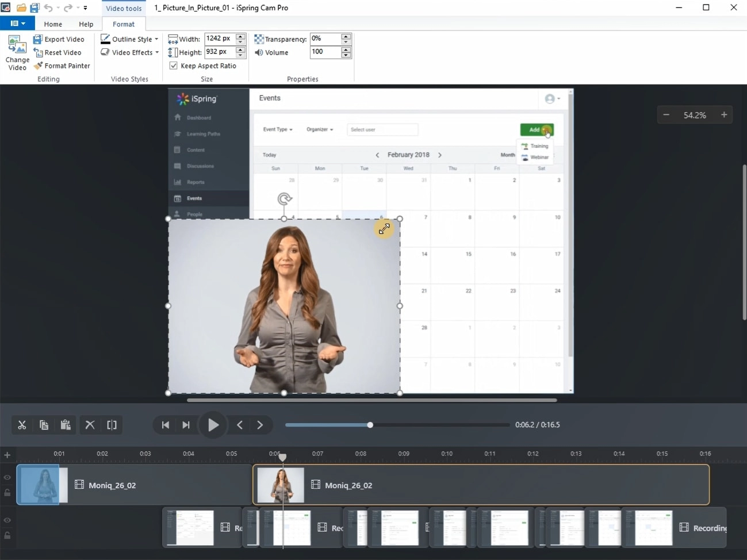Click the paste clipboard icon
The height and width of the screenshot is (560, 747).
tap(66, 425)
